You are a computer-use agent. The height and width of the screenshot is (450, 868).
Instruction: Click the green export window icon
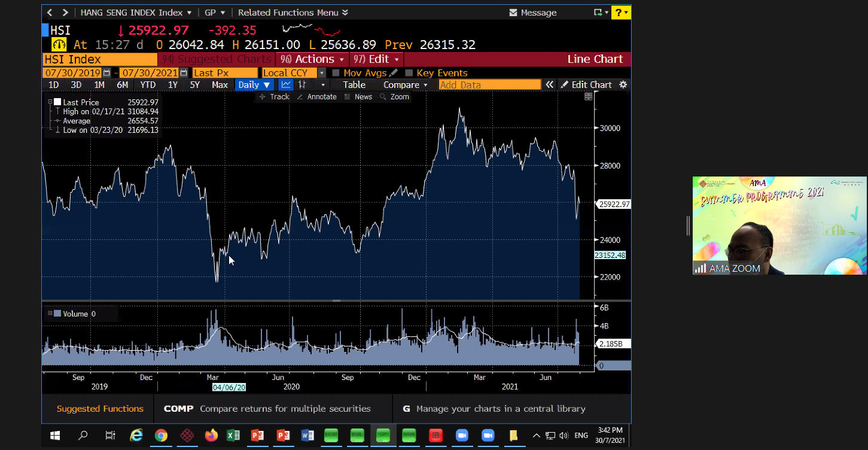598,13
